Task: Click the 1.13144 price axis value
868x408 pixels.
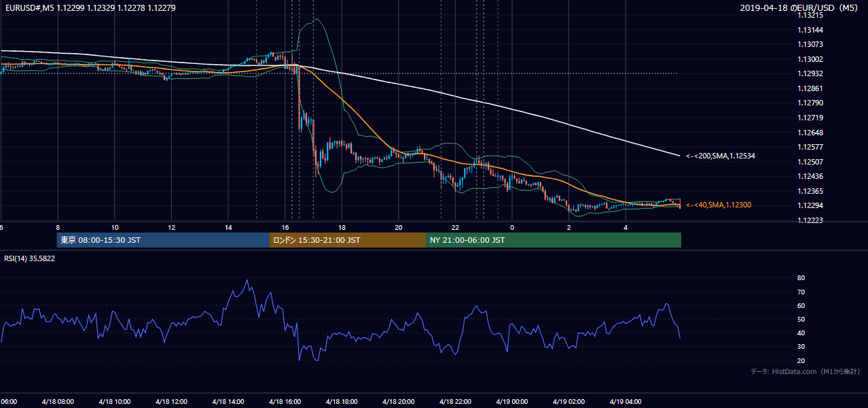Action: pyautogui.click(x=812, y=30)
